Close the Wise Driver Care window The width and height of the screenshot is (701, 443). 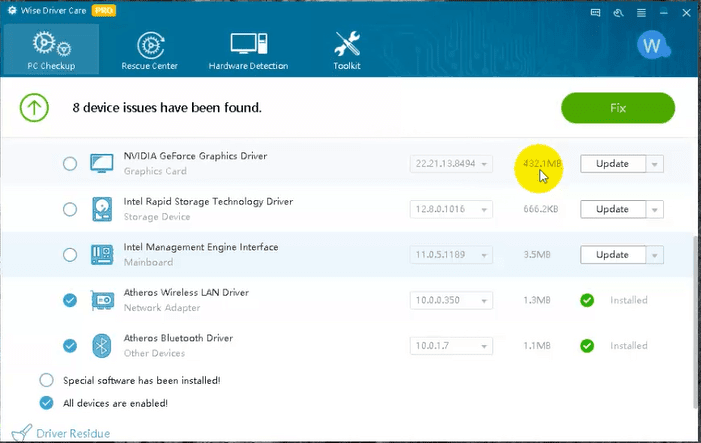[687, 13]
